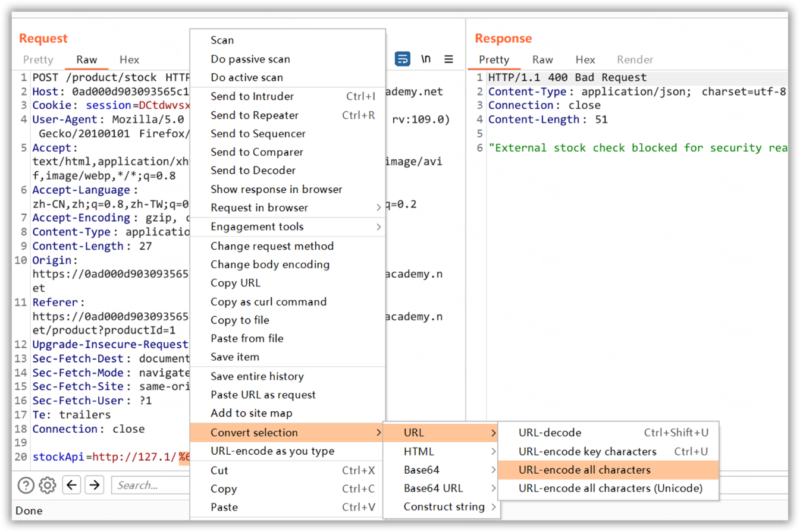Choose URL-decode from the submenu

pos(550,433)
